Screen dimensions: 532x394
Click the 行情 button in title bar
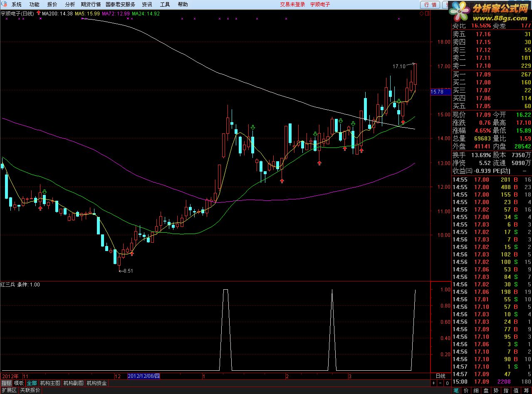pos(430,5)
